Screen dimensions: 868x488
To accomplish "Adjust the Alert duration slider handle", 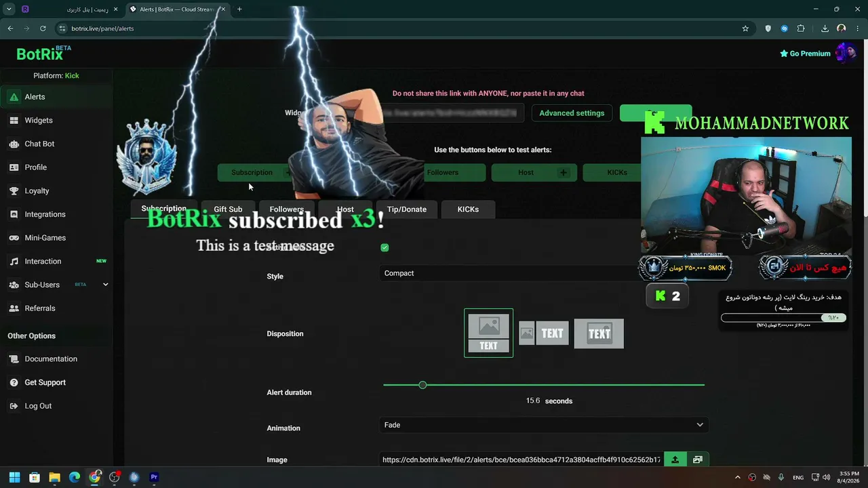I will click(x=422, y=385).
